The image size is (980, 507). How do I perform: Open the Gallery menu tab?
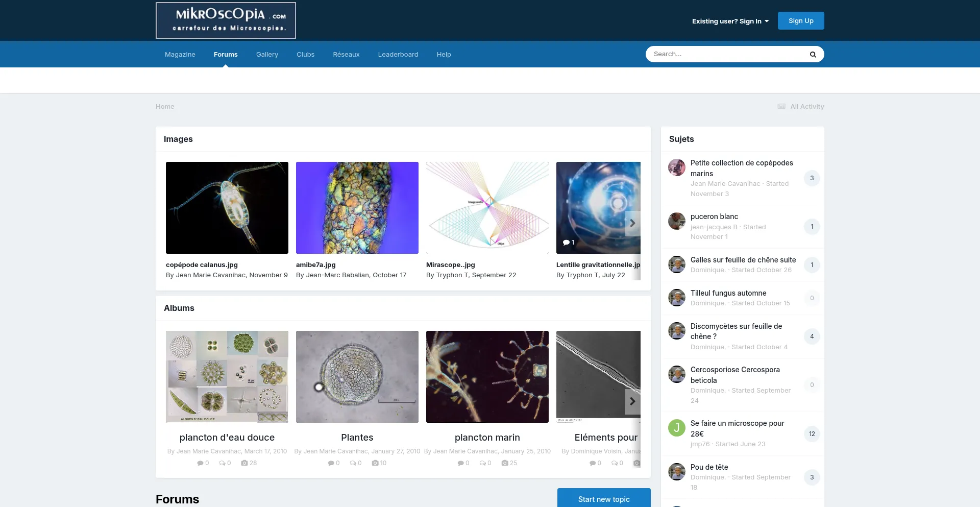(267, 55)
